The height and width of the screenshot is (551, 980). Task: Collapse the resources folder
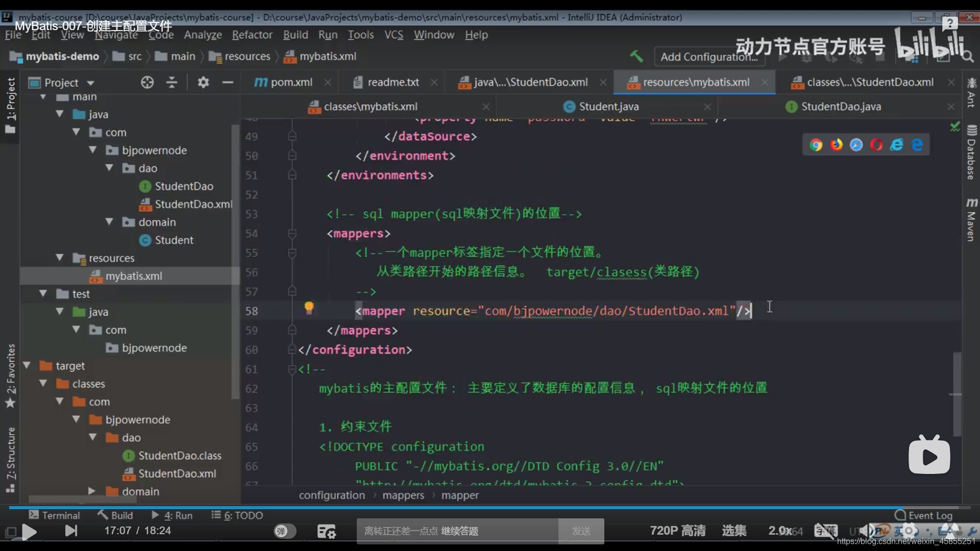click(x=60, y=258)
